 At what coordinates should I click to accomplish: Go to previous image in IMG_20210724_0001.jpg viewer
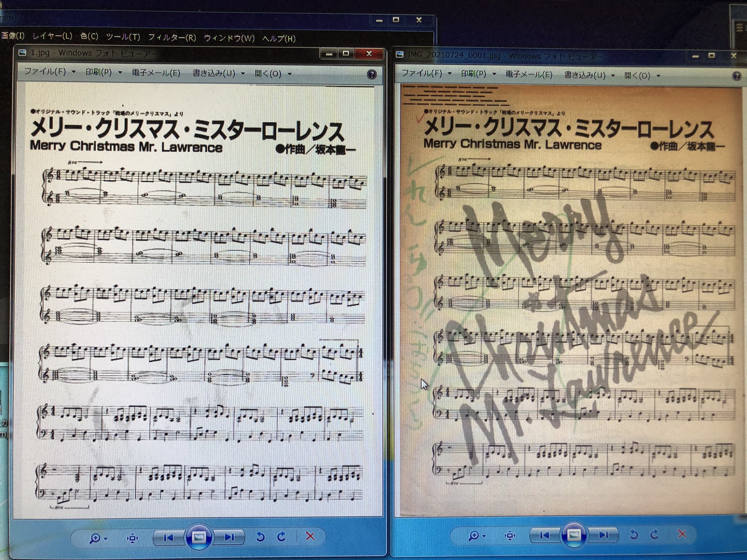[x=544, y=535]
